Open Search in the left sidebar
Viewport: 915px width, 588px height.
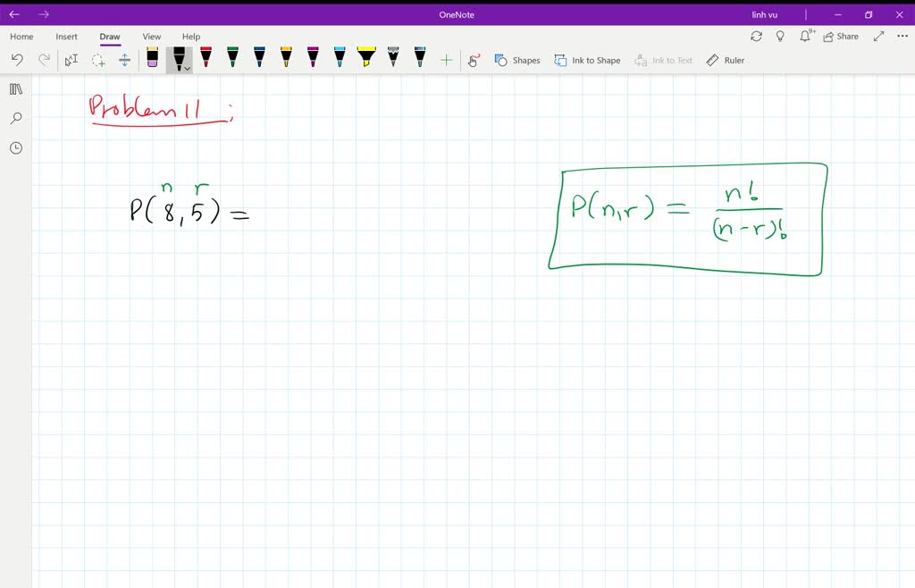tap(15, 118)
